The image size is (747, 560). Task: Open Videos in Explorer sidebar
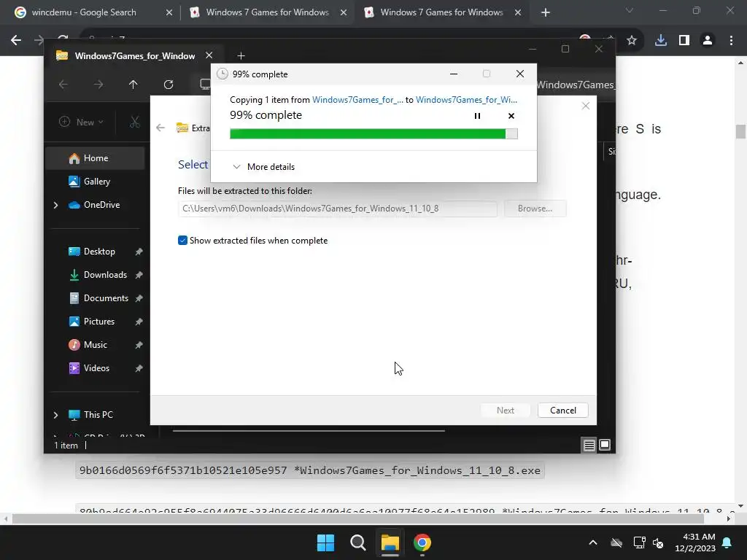(x=96, y=368)
